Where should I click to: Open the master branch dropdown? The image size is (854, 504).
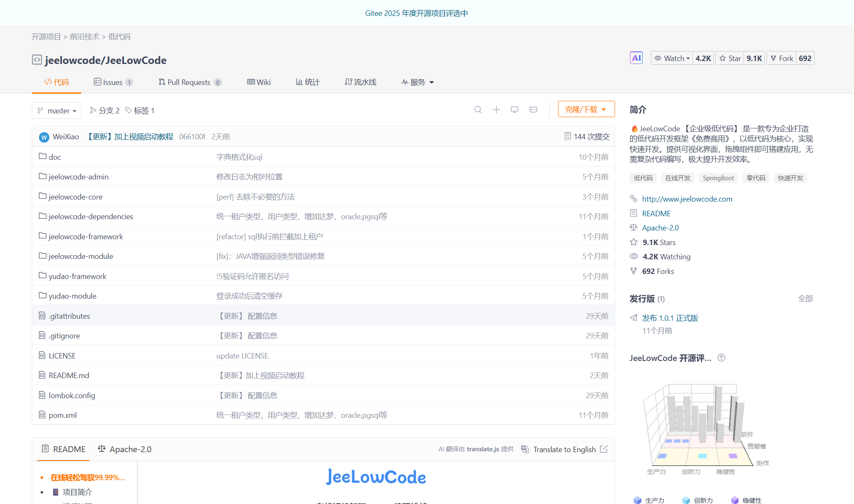(x=57, y=110)
